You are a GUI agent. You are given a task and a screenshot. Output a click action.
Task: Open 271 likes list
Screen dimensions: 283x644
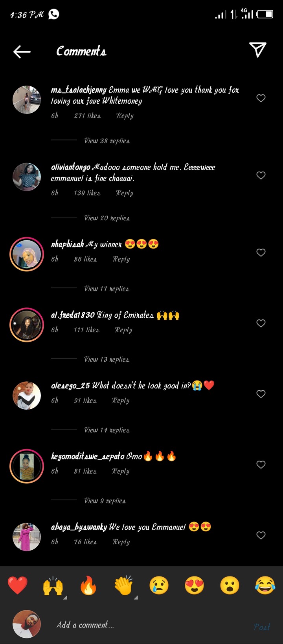coord(87,115)
